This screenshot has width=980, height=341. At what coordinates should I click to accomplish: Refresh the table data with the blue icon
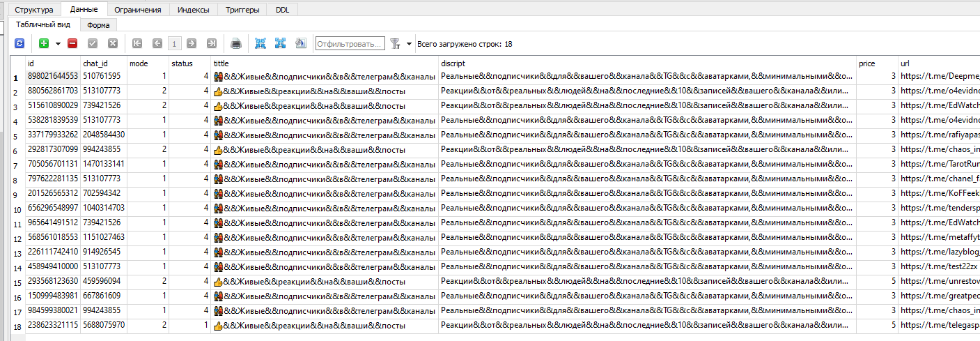tap(20, 43)
